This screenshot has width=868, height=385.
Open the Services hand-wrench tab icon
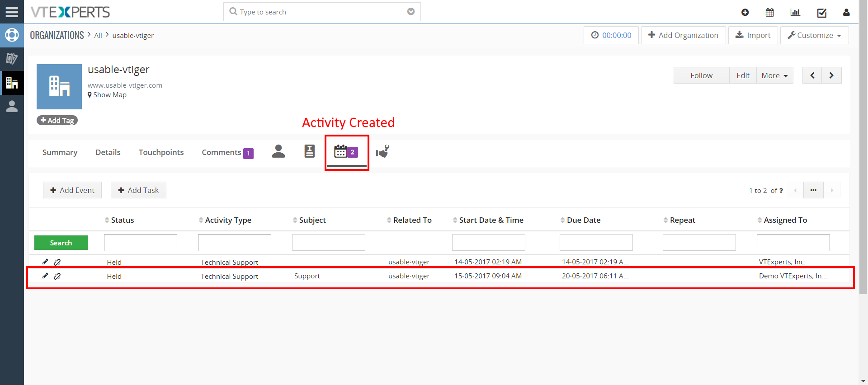382,151
